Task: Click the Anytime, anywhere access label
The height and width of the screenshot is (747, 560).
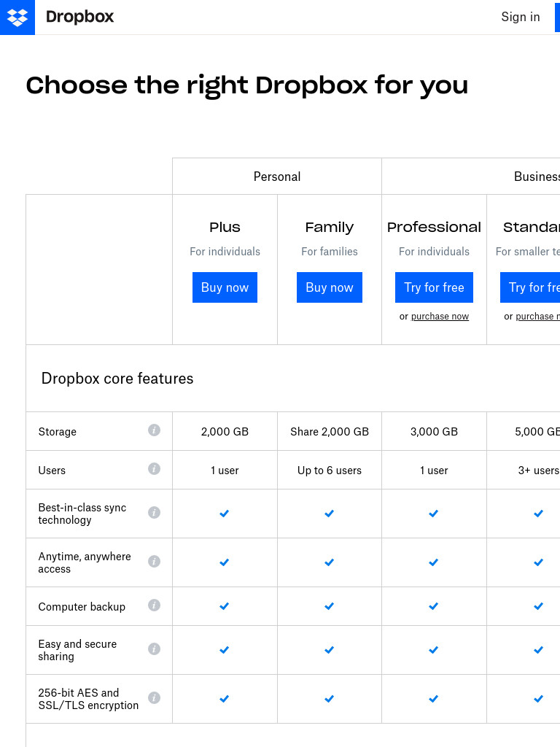Action: 85,562
